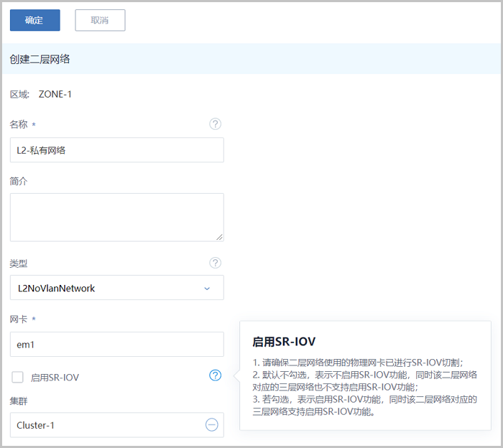Viewport: 503px width, 448px height.
Task: Click the question icon next to 启用SR-IOV checkbox
Action: 215,375
